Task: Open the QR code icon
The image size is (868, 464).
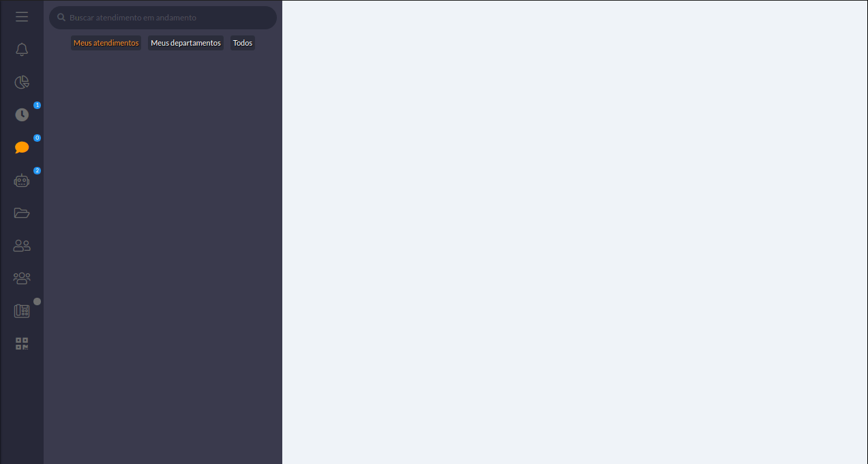Action: (x=22, y=343)
